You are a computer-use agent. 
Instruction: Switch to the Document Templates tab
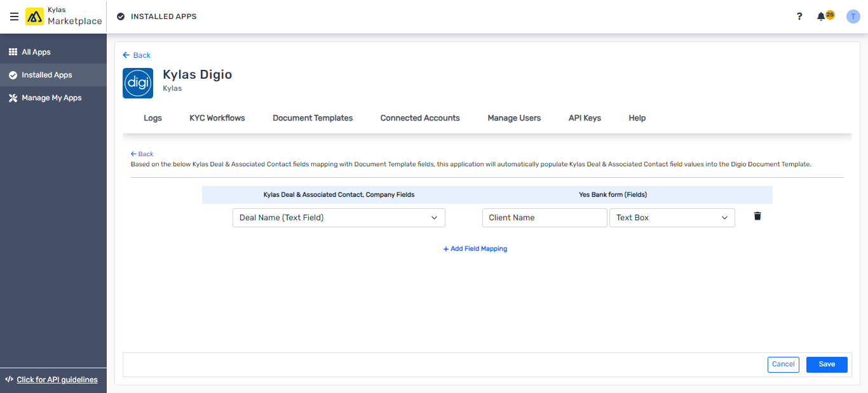pyautogui.click(x=313, y=118)
